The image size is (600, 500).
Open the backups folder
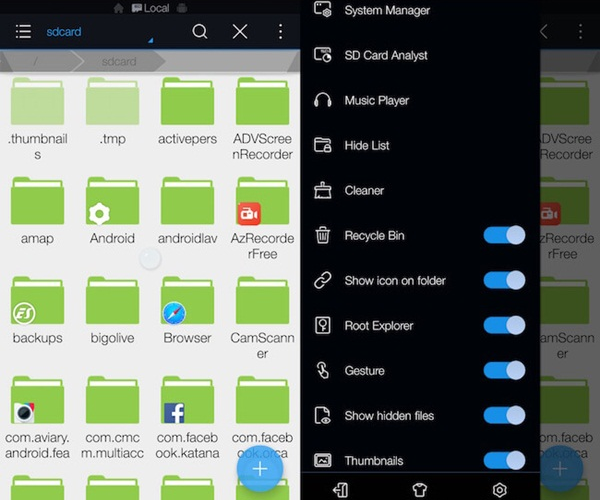coord(38,311)
